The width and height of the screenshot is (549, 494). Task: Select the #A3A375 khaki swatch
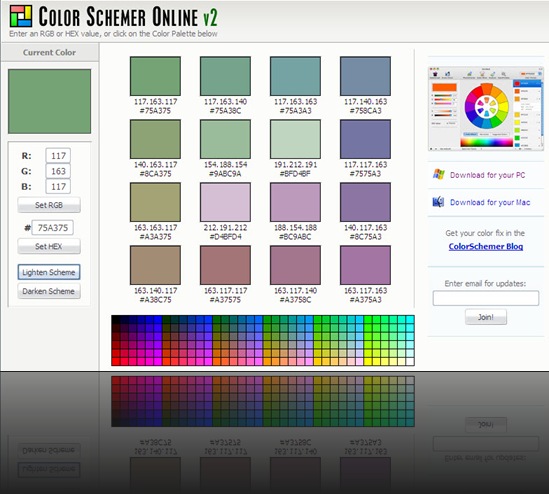tap(155, 202)
